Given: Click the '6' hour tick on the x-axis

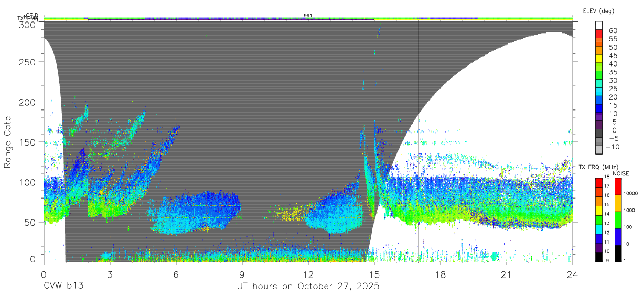Looking at the screenshot, I should click(x=176, y=274).
